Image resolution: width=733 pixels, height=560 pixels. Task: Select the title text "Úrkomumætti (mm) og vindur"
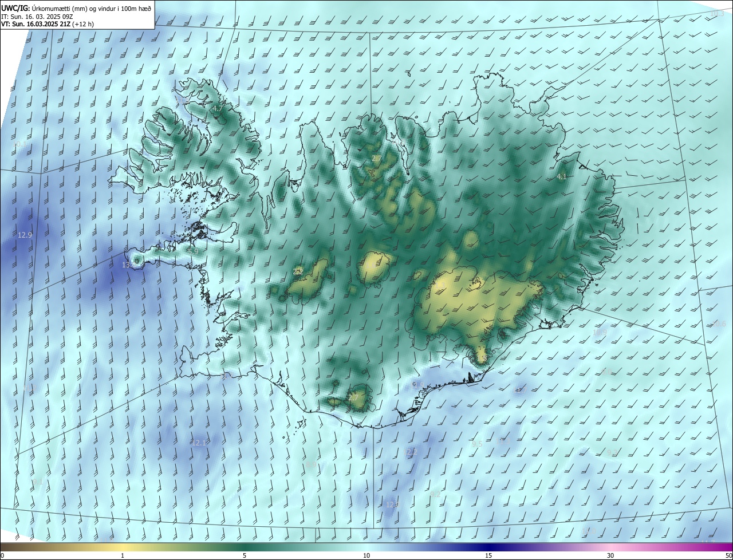(73, 8)
